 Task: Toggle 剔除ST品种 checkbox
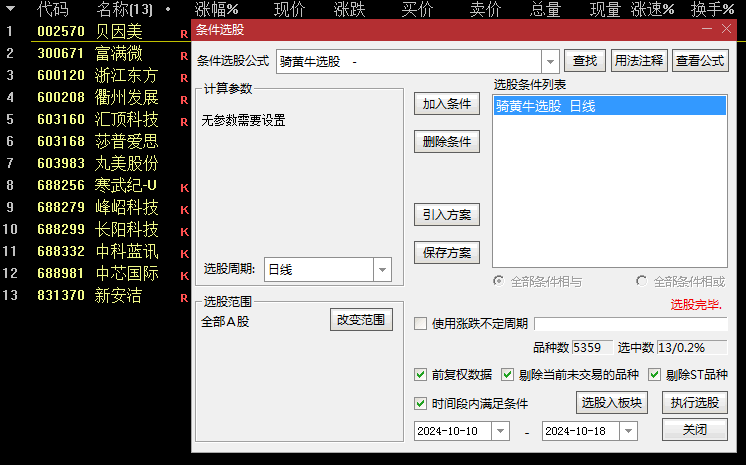click(x=655, y=375)
